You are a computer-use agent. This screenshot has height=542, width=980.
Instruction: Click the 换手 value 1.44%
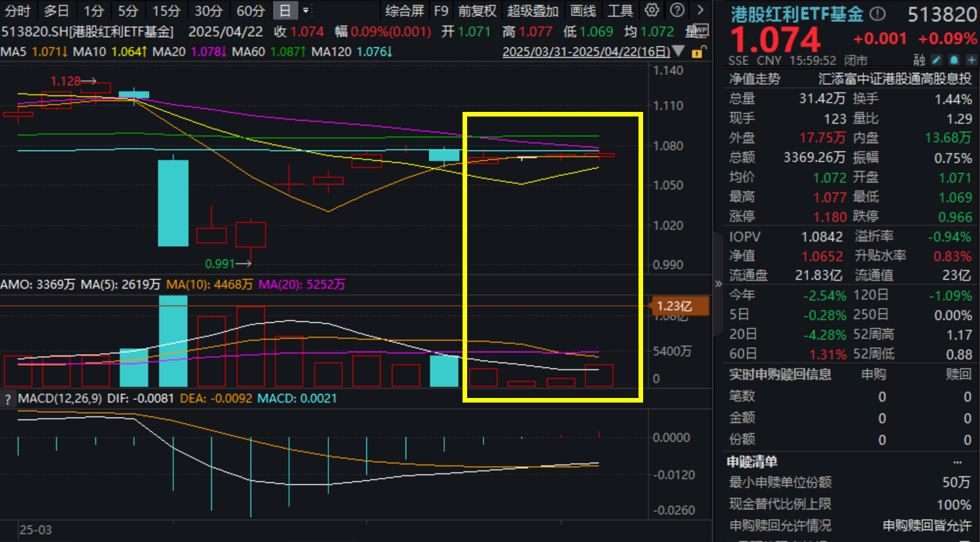tap(953, 99)
